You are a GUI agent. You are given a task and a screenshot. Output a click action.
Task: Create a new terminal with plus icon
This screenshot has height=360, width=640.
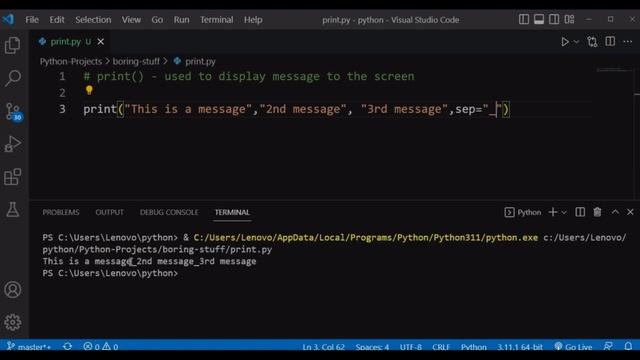[553, 212]
